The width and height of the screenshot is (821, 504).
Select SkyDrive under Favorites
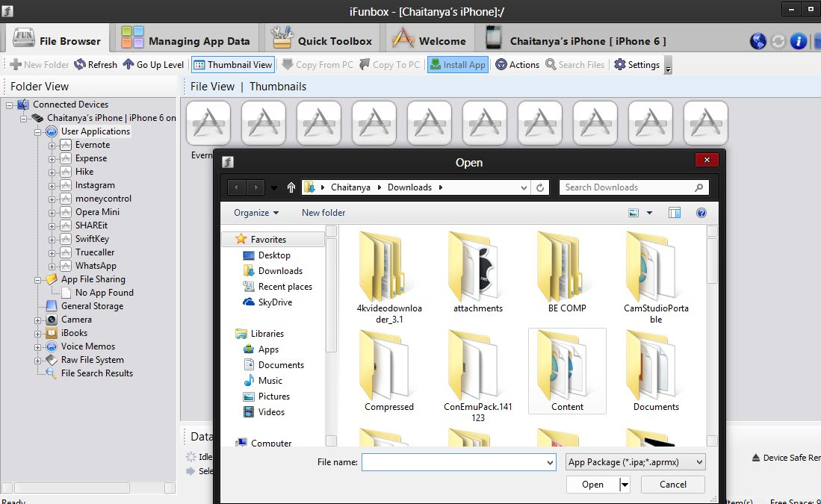click(x=275, y=302)
